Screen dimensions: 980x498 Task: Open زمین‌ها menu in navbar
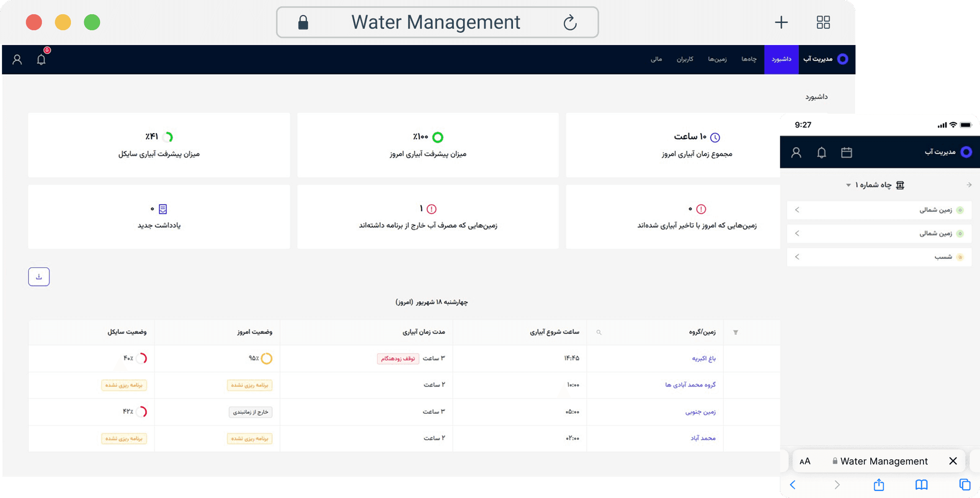click(717, 59)
